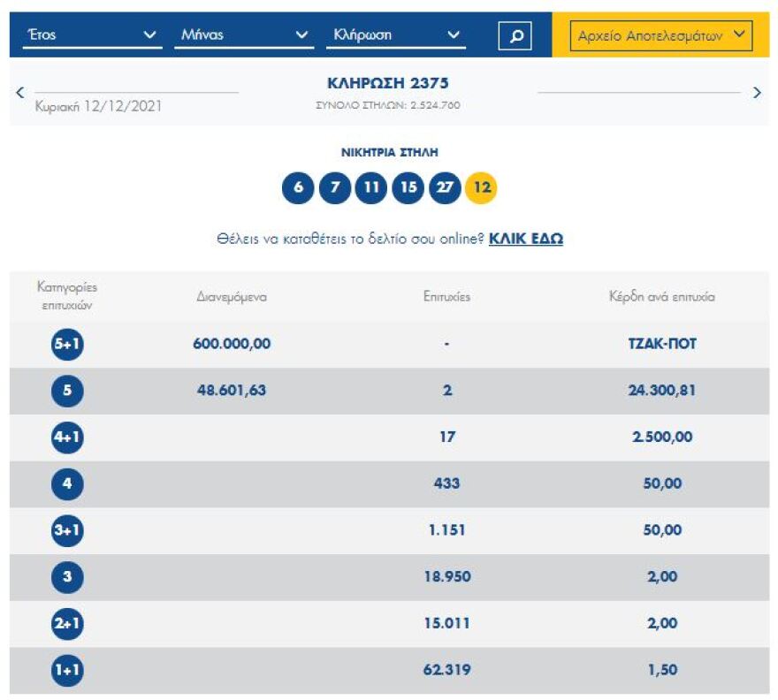
Task: Click the ΚΛΗΡΩΣΗ 2375 heading
Action: [388, 84]
